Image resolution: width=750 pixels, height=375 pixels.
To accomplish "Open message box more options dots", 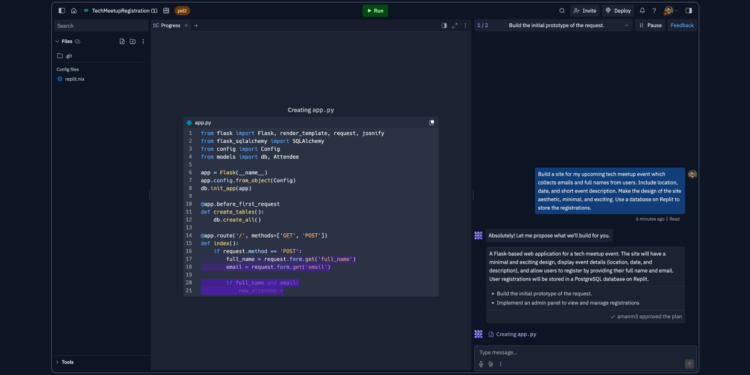I will tap(501, 364).
